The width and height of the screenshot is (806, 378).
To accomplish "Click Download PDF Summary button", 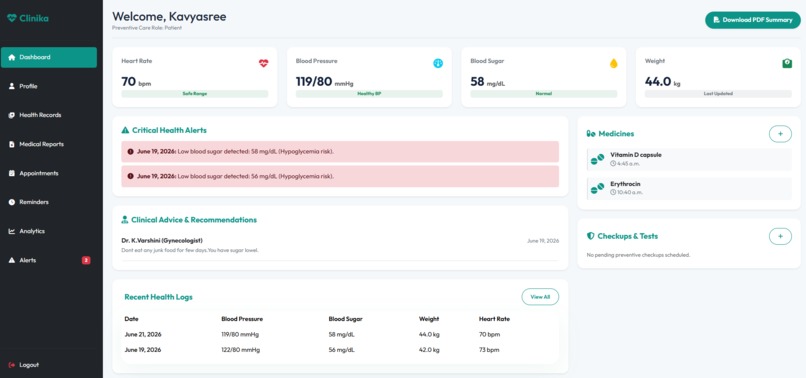I will click(x=753, y=20).
